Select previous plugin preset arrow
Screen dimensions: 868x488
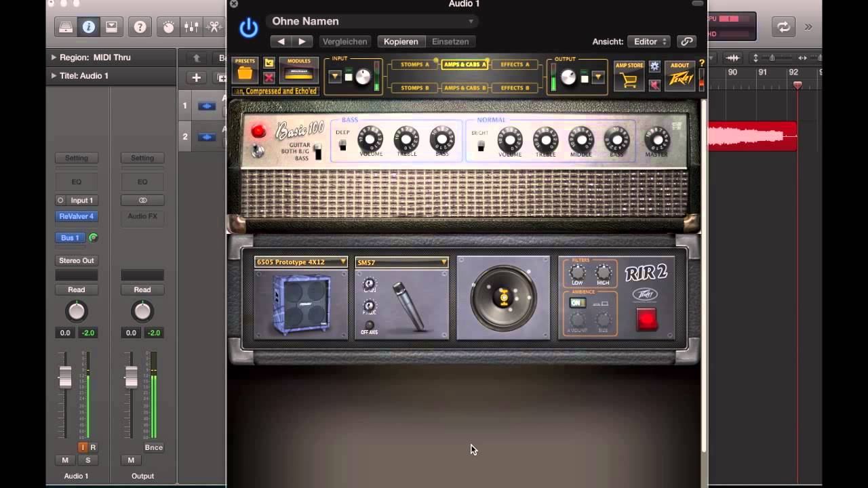281,41
